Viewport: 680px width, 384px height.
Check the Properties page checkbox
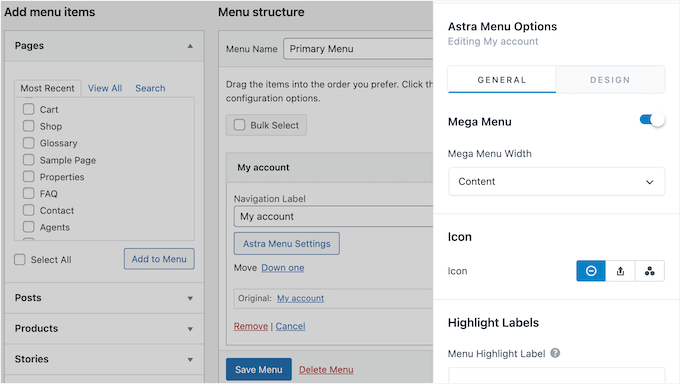point(29,177)
